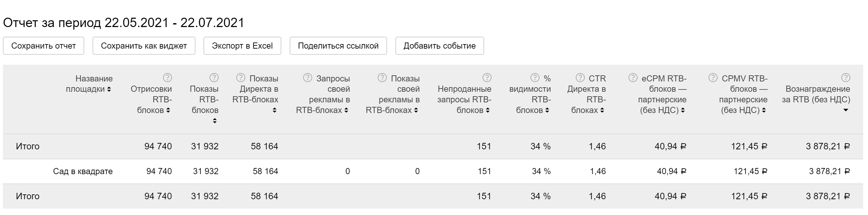Click help icon above Вознаграждение за RTB
This screenshot has width=868, height=215.
[845, 78]
